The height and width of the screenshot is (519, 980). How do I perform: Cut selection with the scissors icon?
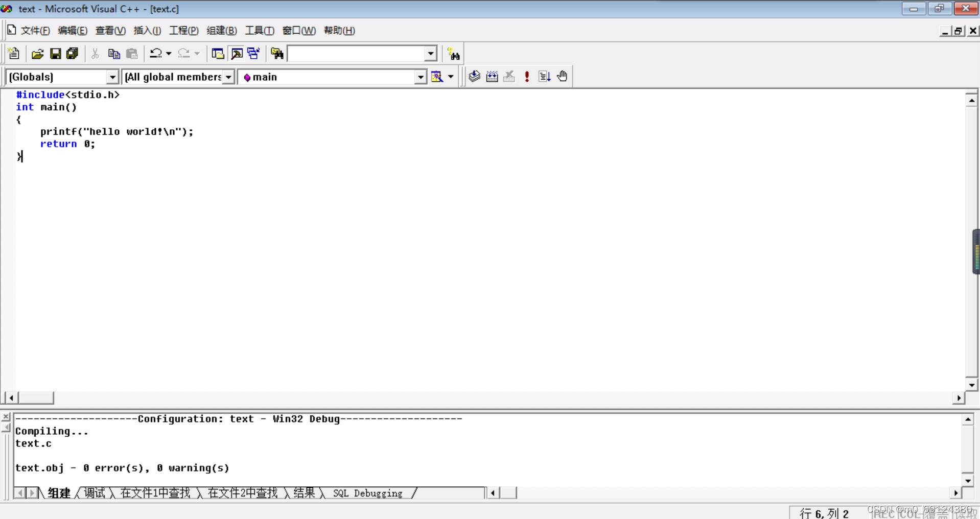click(x=95, y=54)
